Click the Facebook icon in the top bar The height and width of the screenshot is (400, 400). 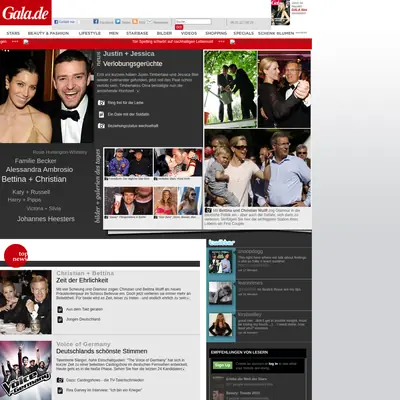(96, 21)
